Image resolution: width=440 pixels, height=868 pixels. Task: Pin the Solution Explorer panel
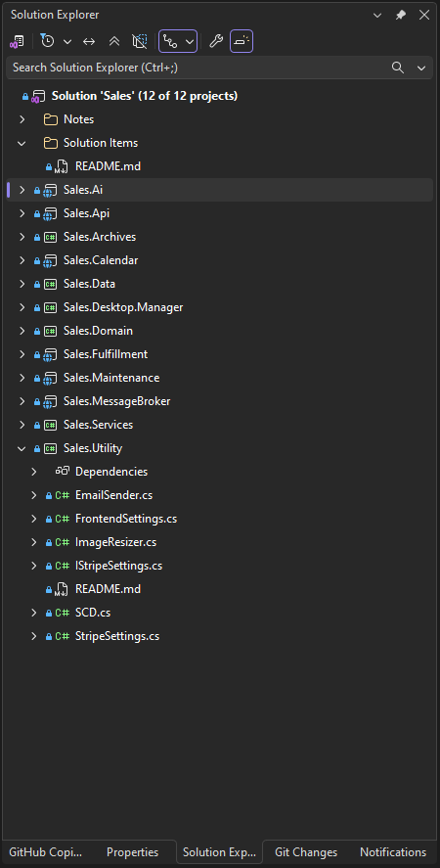[401, 15]
